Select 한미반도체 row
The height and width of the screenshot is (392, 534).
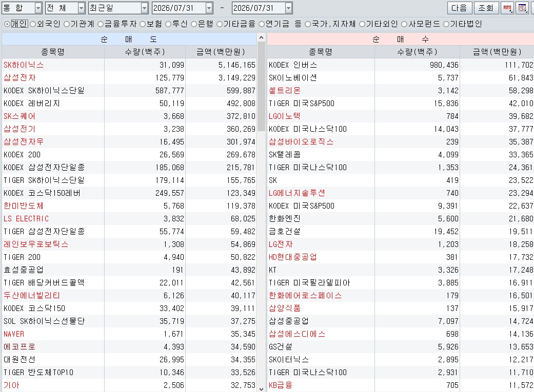[129, 206]
